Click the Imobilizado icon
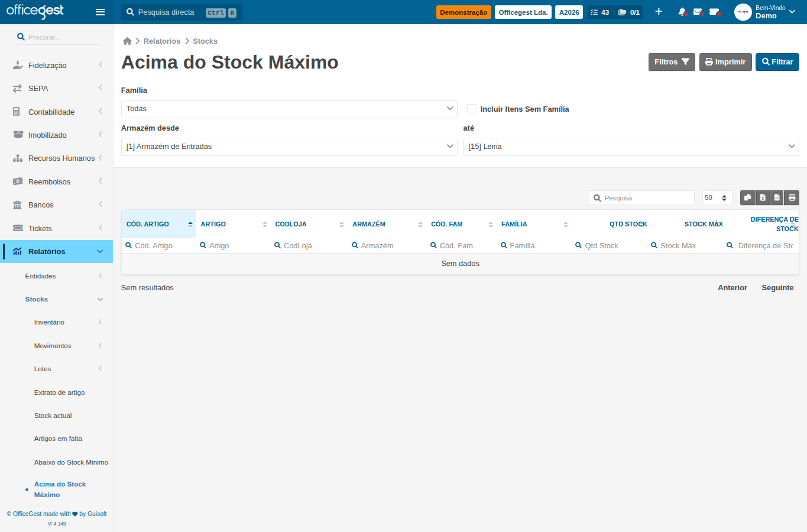Viewport: 807px width, 532px height. pos(18,135)
